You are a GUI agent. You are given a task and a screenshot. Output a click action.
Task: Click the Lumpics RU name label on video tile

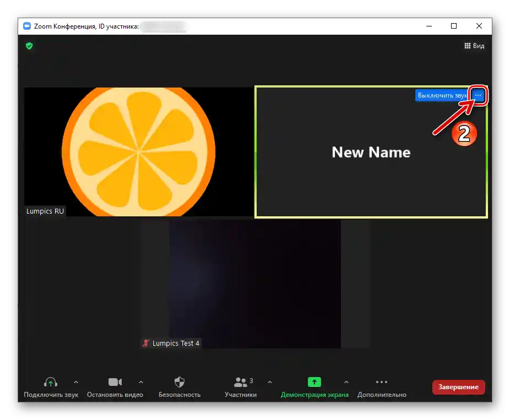tap(45, 211)
